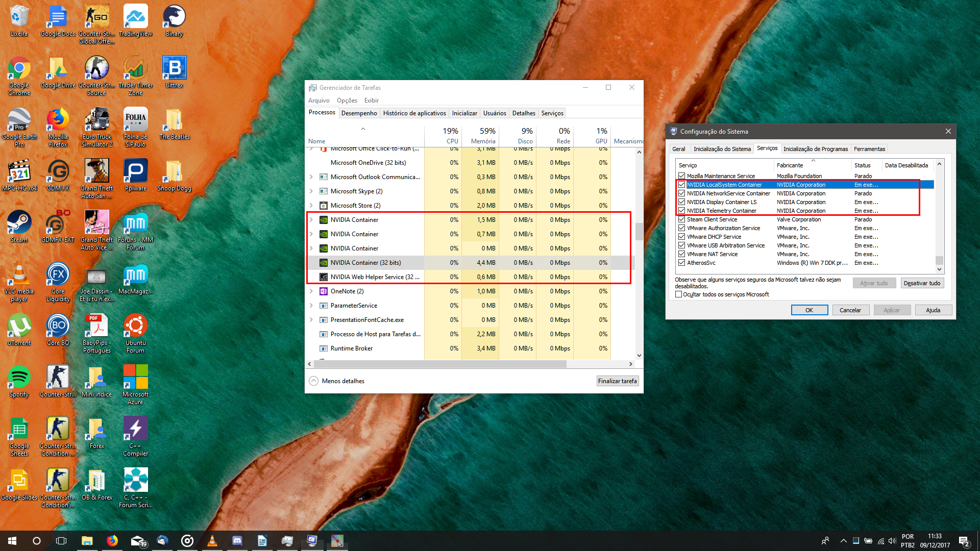Open Spotify desktop icon
Viewport: 980px width, 551px height.
[19, 381]
